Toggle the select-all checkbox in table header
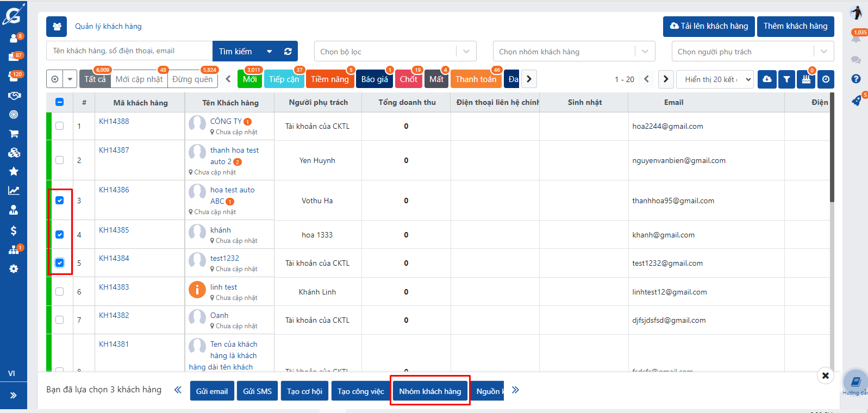Image resolution: width=868 pixels, height=413 pixels. click(60, 102)
